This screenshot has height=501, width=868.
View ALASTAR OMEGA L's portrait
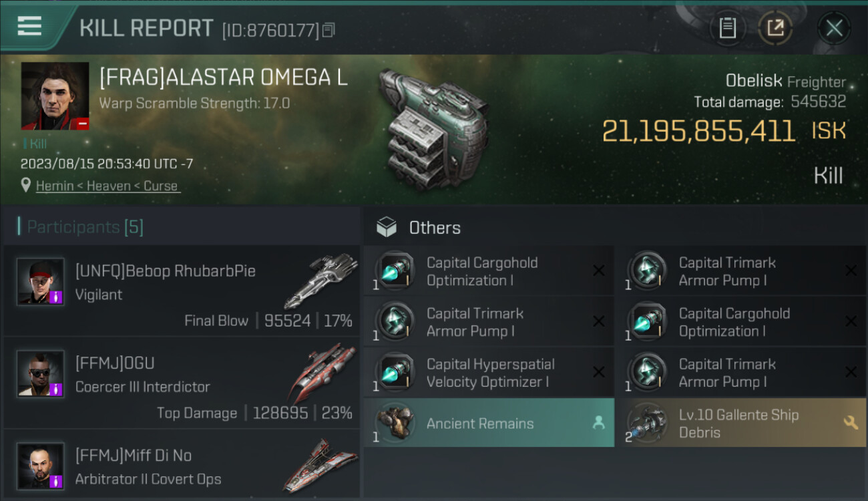click(x=55, y=96)
